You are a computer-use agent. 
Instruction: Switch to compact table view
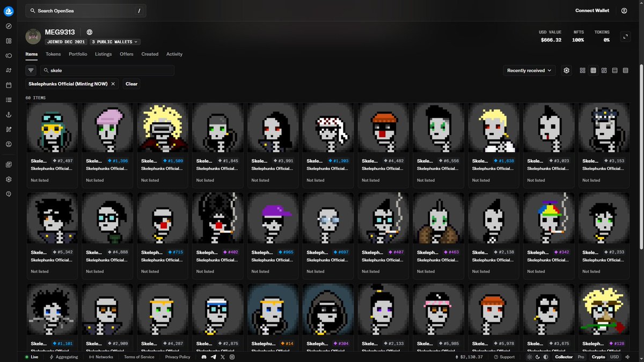click(x=626, y=70)
